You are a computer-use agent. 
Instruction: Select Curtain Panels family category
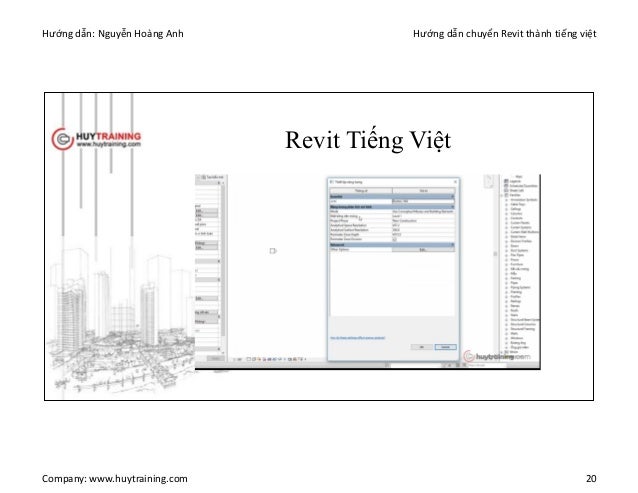[x=520, y=223]
